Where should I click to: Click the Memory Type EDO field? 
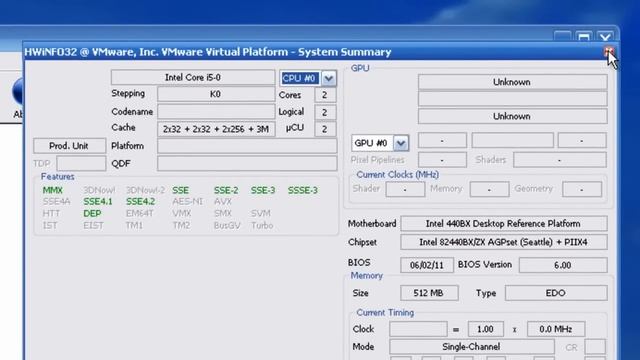click(x=556, y=293)
